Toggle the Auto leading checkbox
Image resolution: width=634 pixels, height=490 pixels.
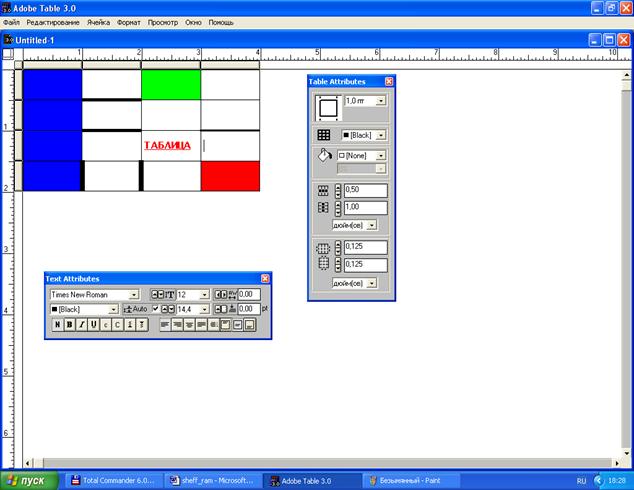click(x=155, y=310)
